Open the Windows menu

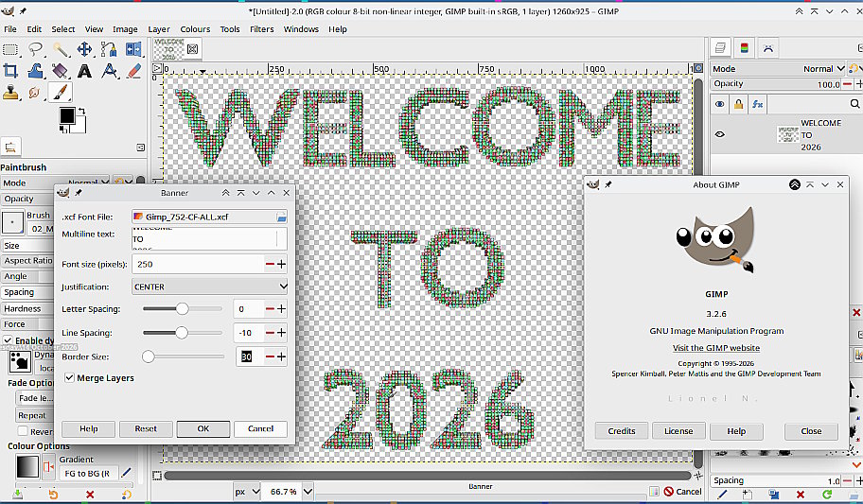301,29
